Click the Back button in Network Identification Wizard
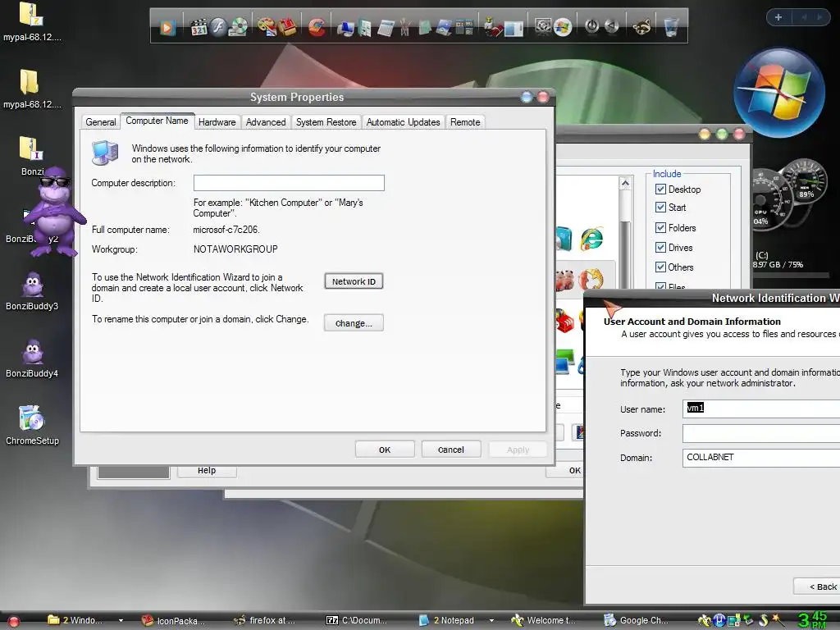This screenshot has width=840, height=630. (x=817, y=587)
